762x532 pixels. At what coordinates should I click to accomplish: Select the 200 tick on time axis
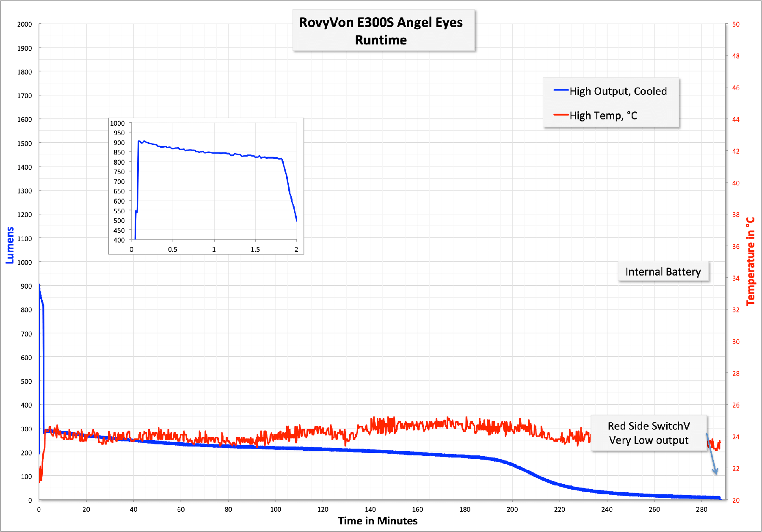[x=512, y=510]
